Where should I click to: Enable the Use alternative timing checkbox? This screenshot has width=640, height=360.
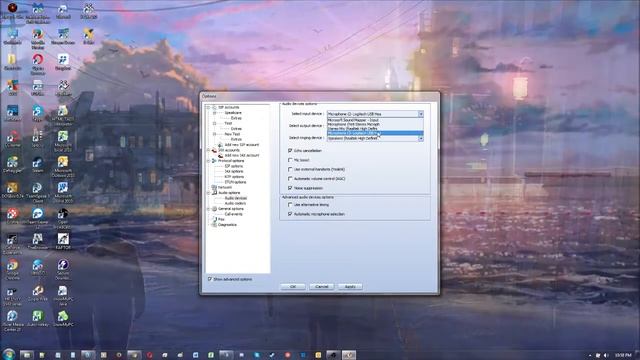[x=290, y=204]
